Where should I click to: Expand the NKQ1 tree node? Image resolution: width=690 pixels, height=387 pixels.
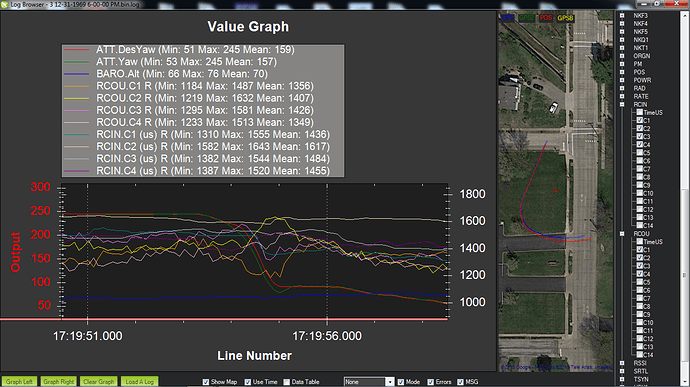(622, 40)
